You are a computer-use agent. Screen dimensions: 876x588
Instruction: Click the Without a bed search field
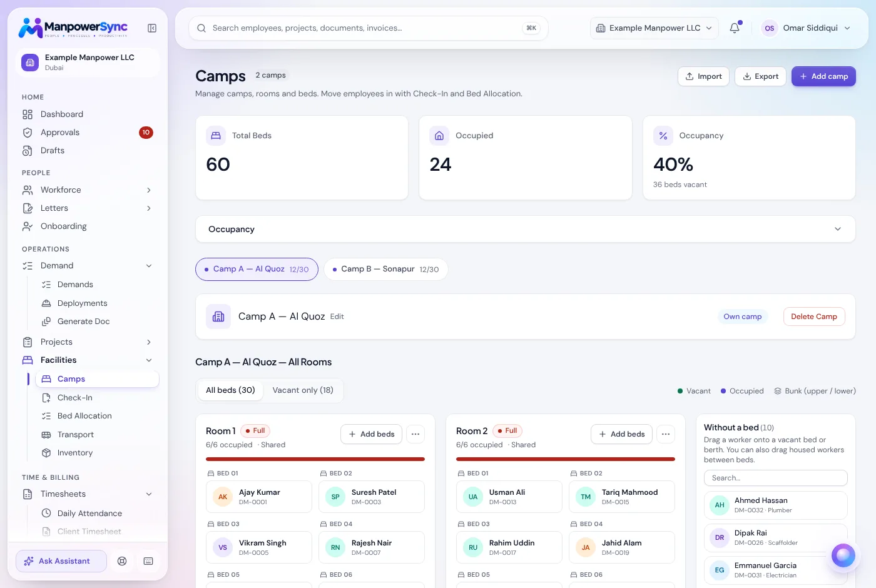click(x=776, y=478)
